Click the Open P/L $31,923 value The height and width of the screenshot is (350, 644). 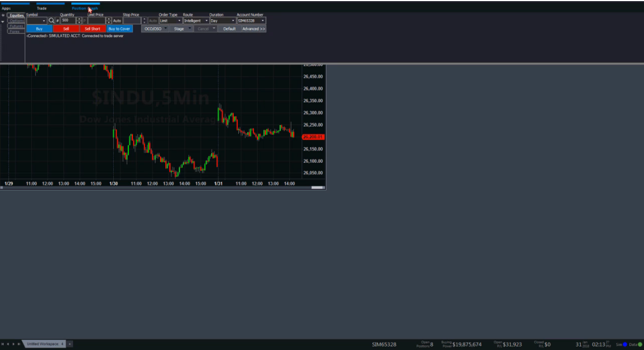point(512,344)
